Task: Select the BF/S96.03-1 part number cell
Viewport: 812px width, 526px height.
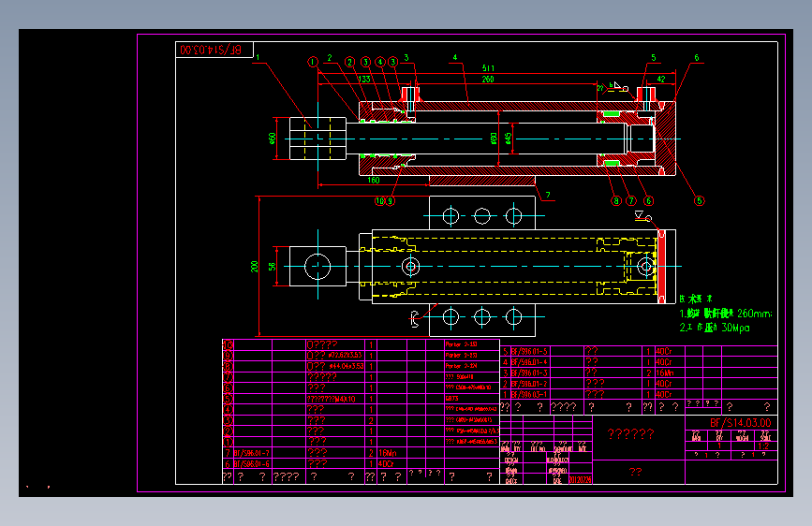Action: (529, 395)
